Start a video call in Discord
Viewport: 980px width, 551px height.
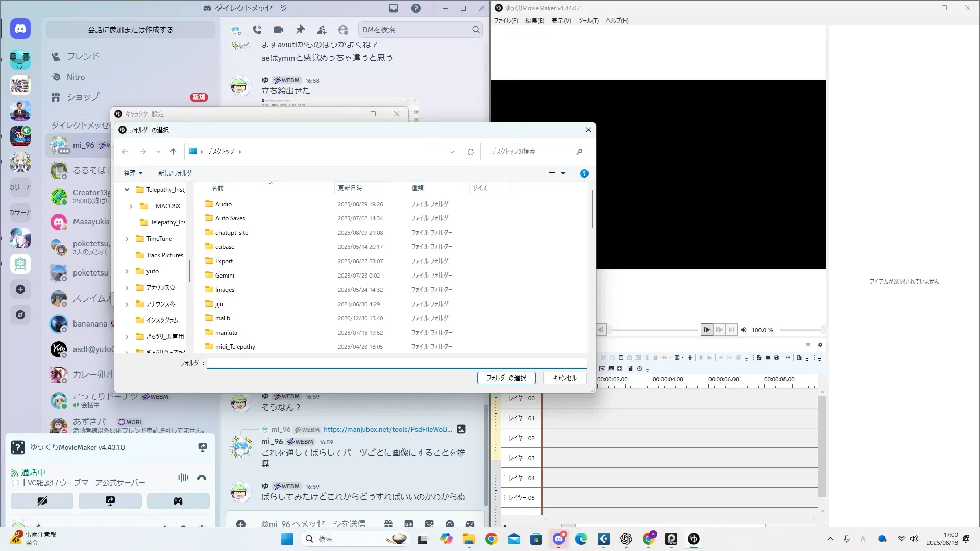(279, 30)
